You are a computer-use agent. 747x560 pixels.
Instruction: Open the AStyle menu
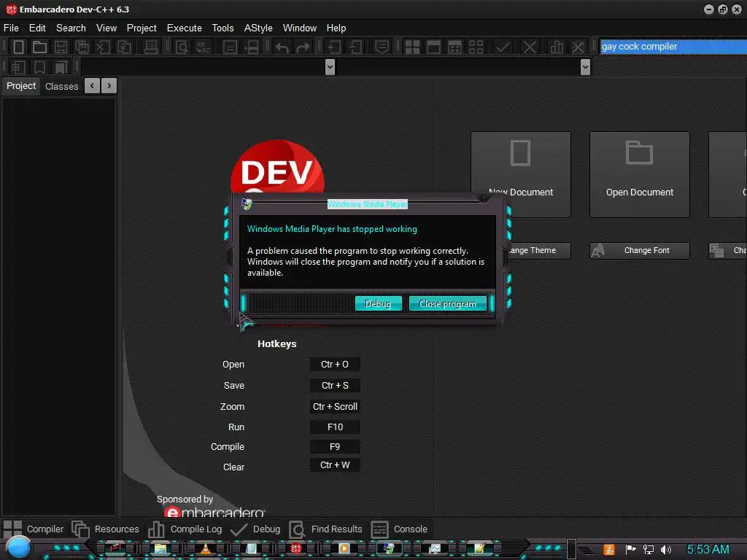tap(258, 28)
